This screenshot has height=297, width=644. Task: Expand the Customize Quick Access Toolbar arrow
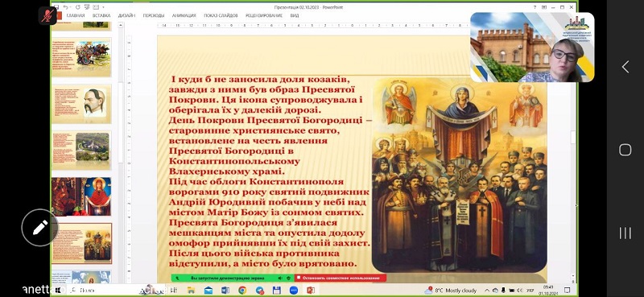click(104, 7)
